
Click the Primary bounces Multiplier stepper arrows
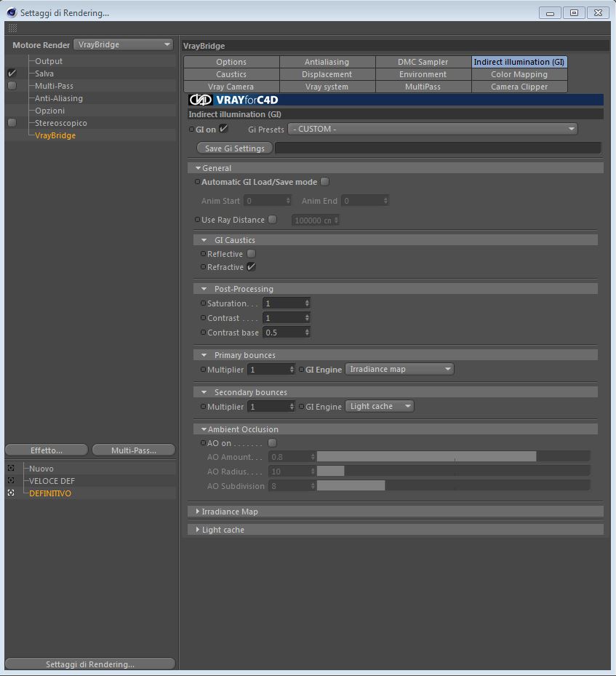292,370
